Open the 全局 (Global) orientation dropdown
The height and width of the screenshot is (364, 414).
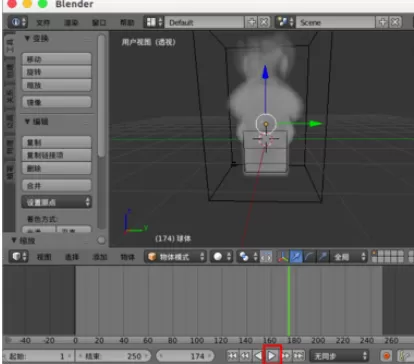[x=349, y=257]
